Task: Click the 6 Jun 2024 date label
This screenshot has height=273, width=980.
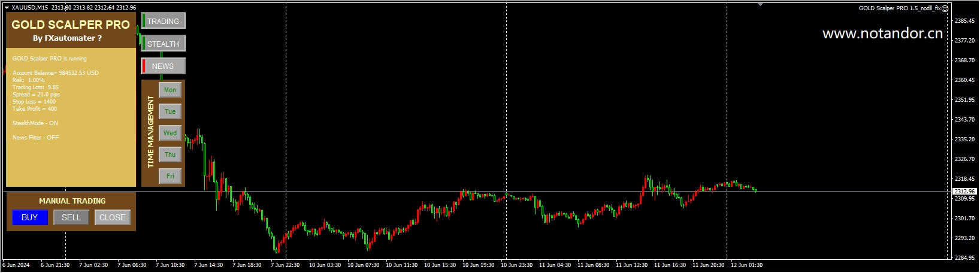Action: pyautogui.click(x=16, y=265)
